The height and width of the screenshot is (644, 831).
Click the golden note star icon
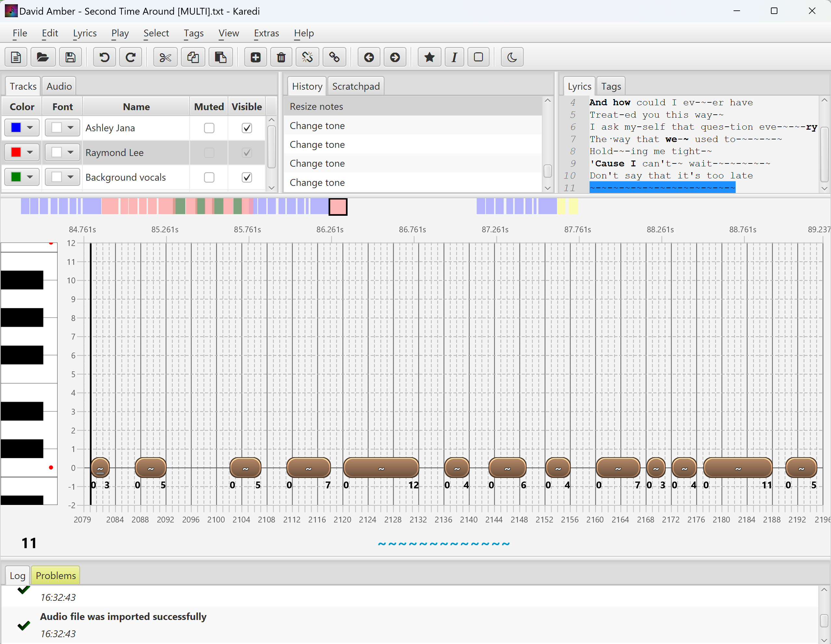pyautogui.click(x=429, y=58)
